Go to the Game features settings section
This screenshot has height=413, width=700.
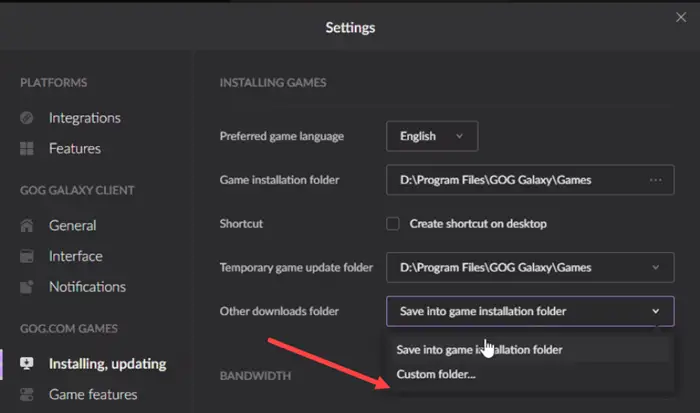[93, 395]
